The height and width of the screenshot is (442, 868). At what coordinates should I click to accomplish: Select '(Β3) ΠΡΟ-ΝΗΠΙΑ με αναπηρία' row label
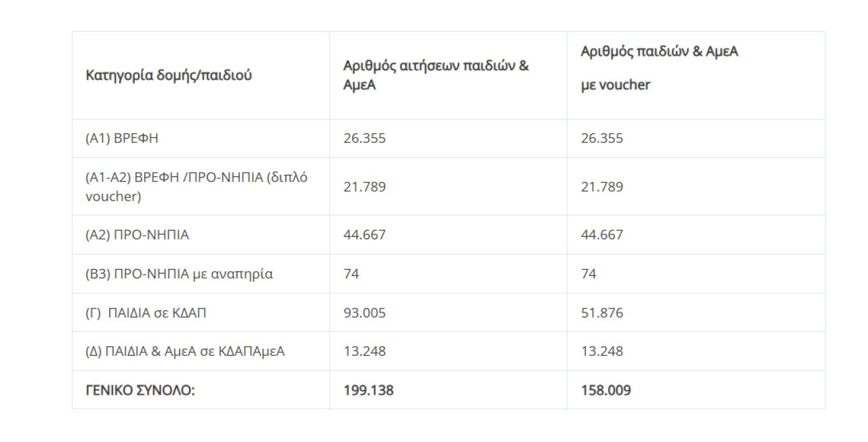pyautogui.click(x=179, y=274)
